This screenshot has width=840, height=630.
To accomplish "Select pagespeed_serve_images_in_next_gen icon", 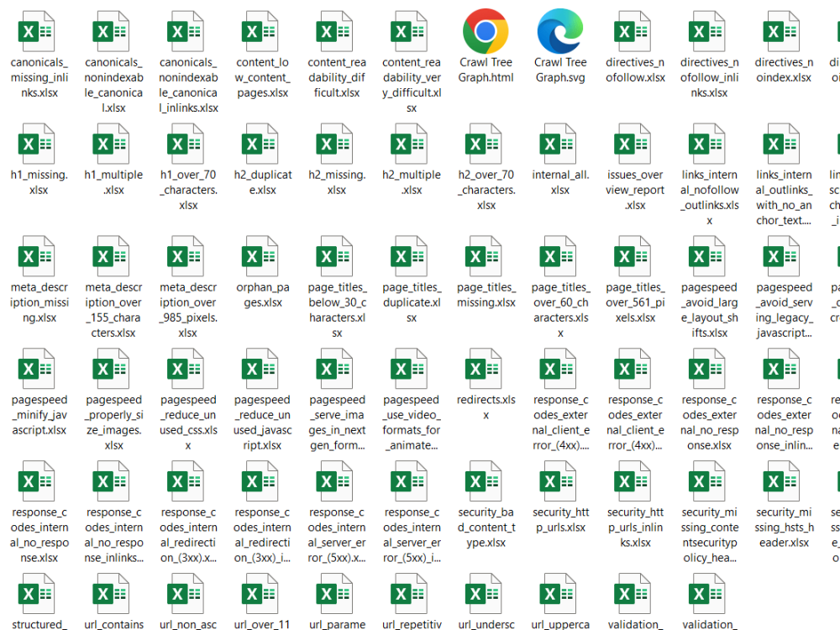I will click(335, 369).
